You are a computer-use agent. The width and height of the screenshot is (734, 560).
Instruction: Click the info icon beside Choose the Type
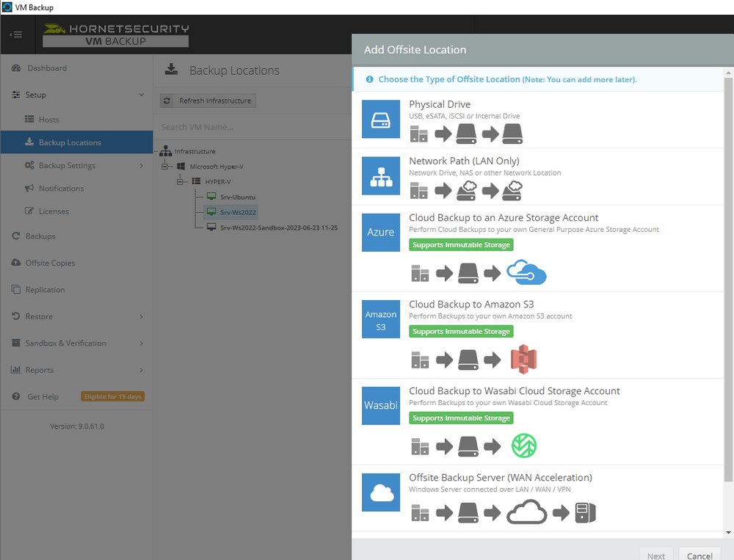(x=369, y=79)
